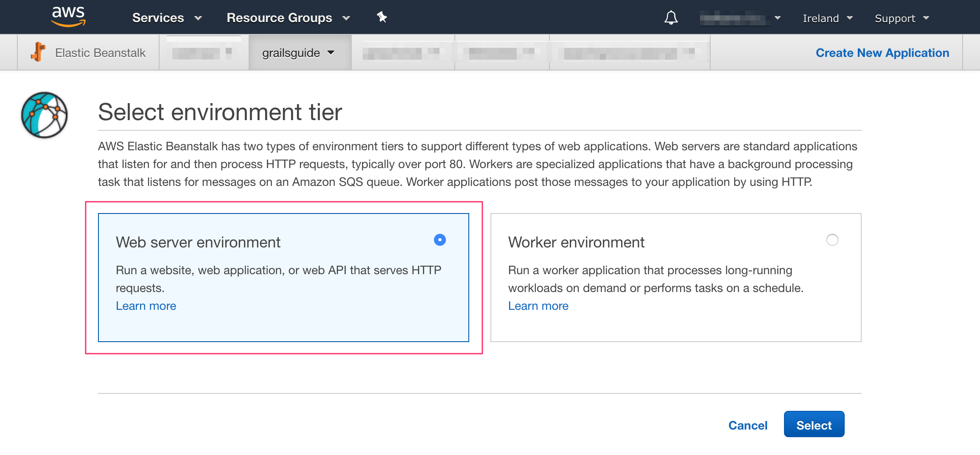Viewport: 980px width, 455px height.
Task: Click the Worker environment description text
Action: 656,279
